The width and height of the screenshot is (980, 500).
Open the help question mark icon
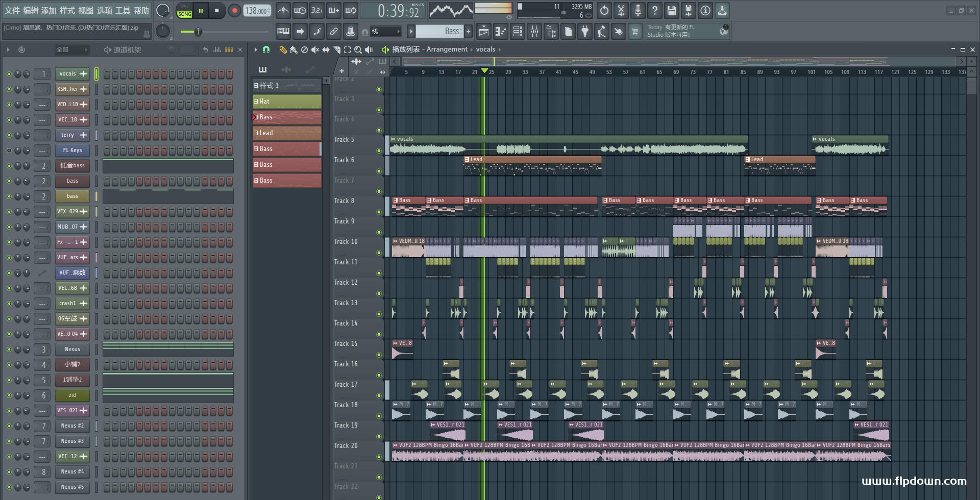[x=654, y=10]
